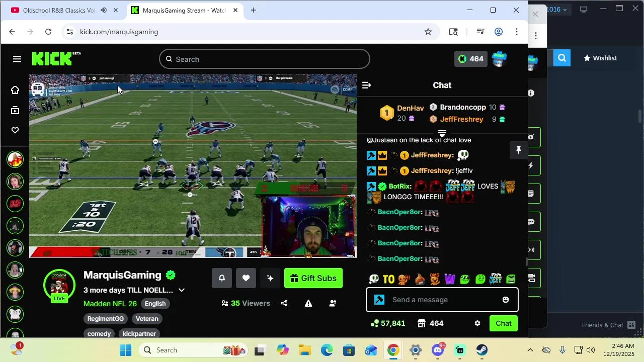
Task: Expand the stream title chevron
Action: tap(182, 290)
